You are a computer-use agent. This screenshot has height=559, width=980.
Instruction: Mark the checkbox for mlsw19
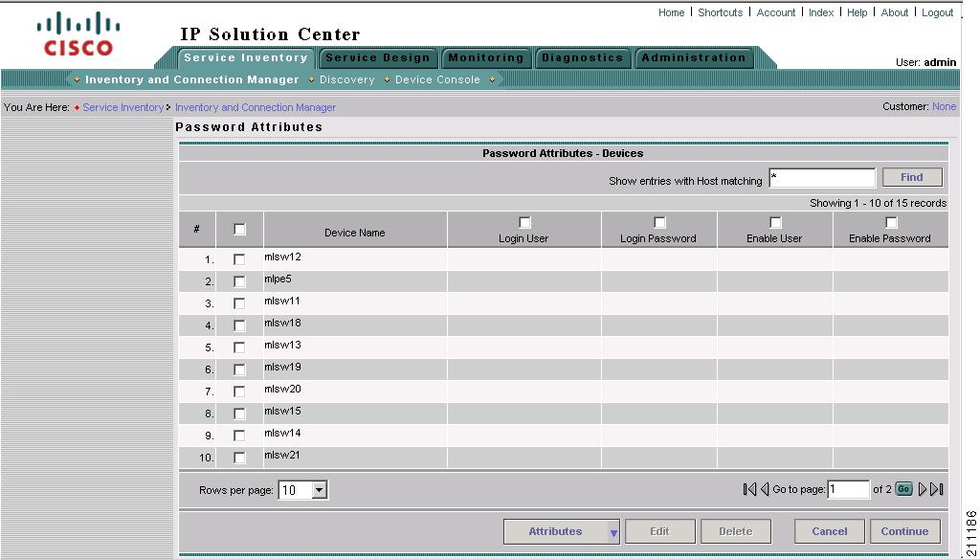239,369
